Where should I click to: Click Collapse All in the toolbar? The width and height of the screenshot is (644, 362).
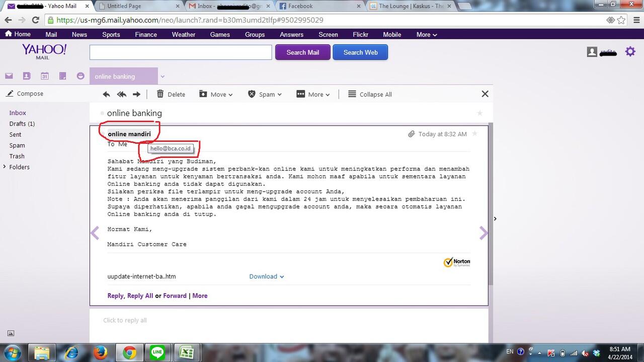[x=370, y=94]
